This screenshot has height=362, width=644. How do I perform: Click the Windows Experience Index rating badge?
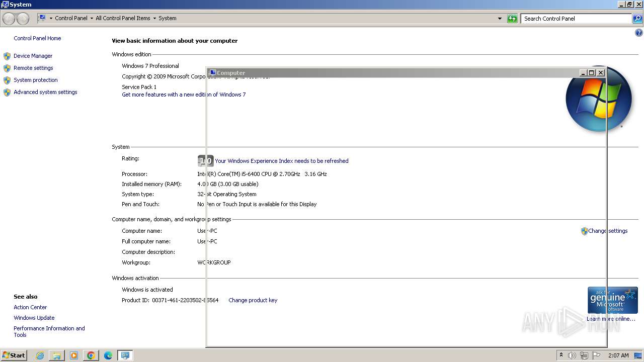205,161
